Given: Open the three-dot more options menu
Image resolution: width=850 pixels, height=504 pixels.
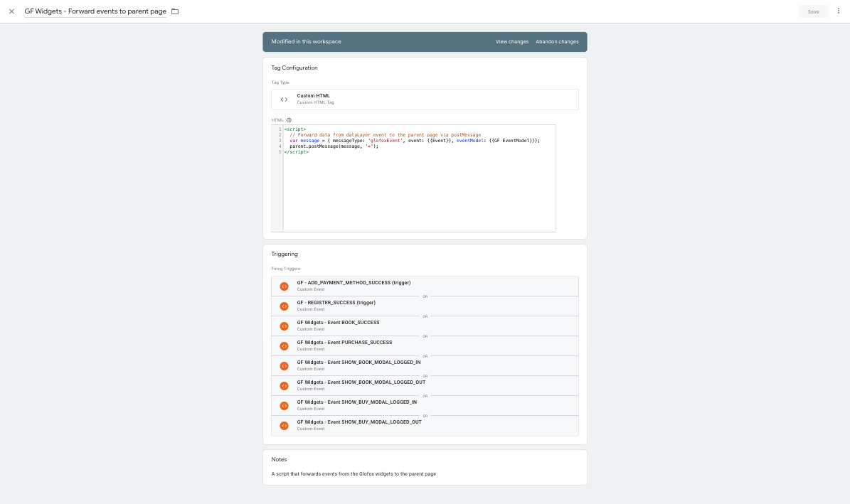Looking at the screenshot, I should click(838, 11).
